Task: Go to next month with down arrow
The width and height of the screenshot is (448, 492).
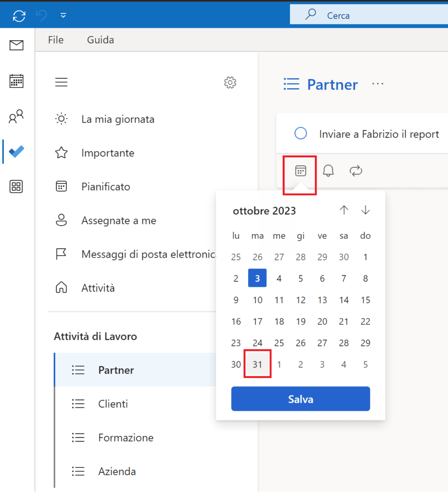Action: pyautogui.click(x=365, y=210)
